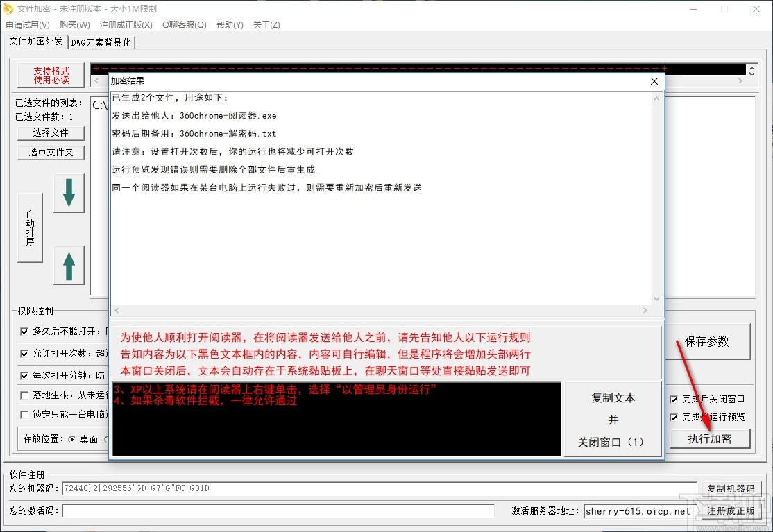Move selected file down with green down arrow

(x=69, y=193)
